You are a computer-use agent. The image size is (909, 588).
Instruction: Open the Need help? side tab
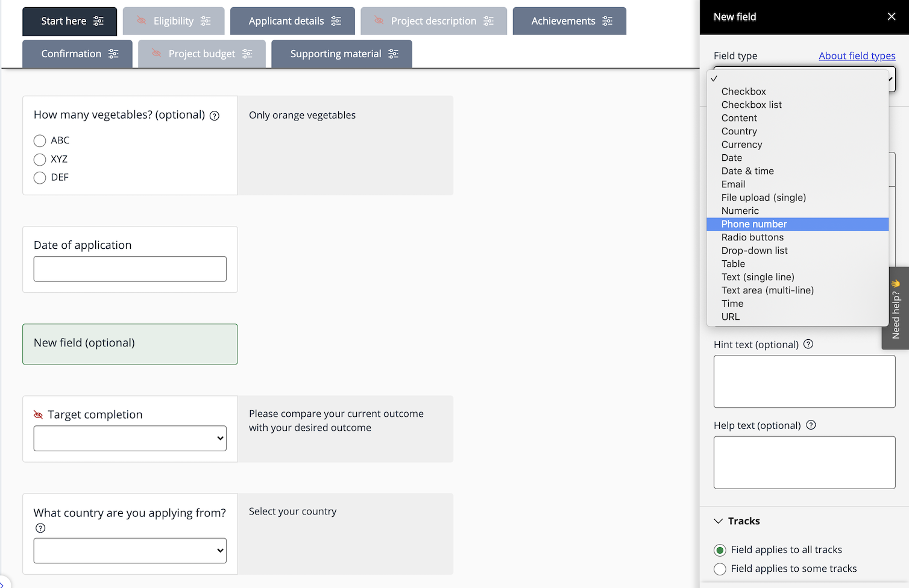click(x=896, y=308)
